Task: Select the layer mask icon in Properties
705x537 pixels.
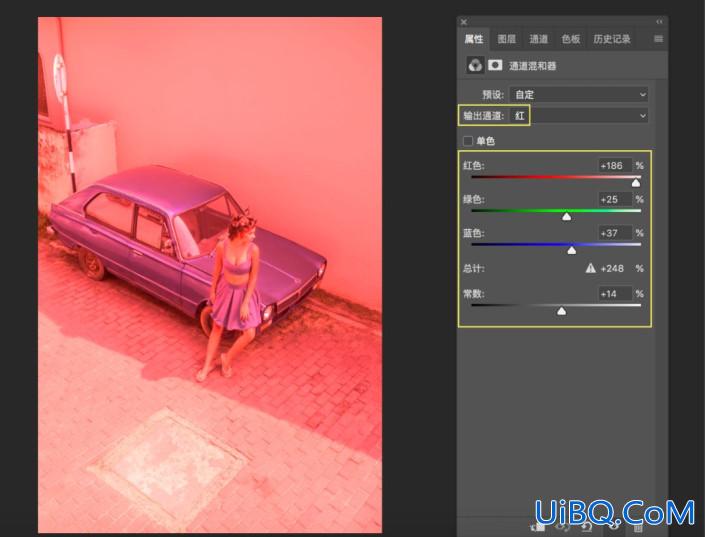Action: click(x=495, y=66)
